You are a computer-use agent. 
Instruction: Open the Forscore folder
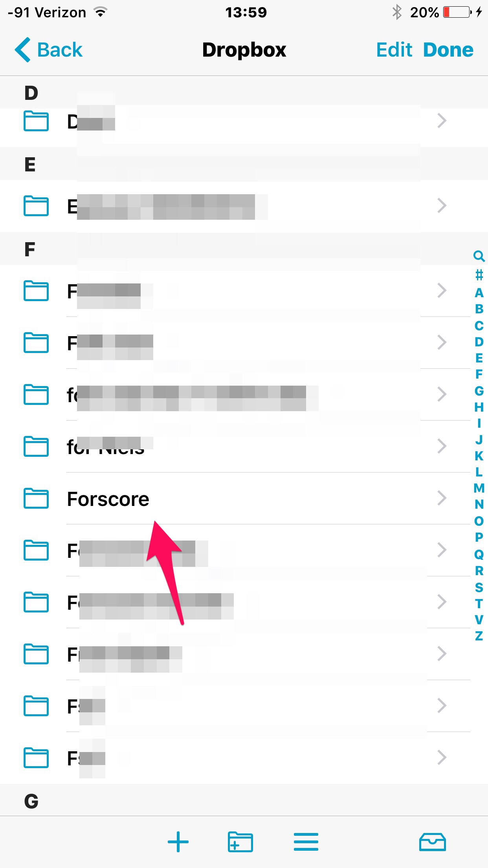coord(244,498)
